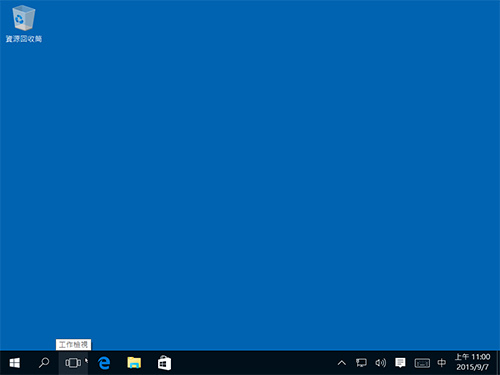
Task: Open the Action Center notification icon
Action: point(400,363)
